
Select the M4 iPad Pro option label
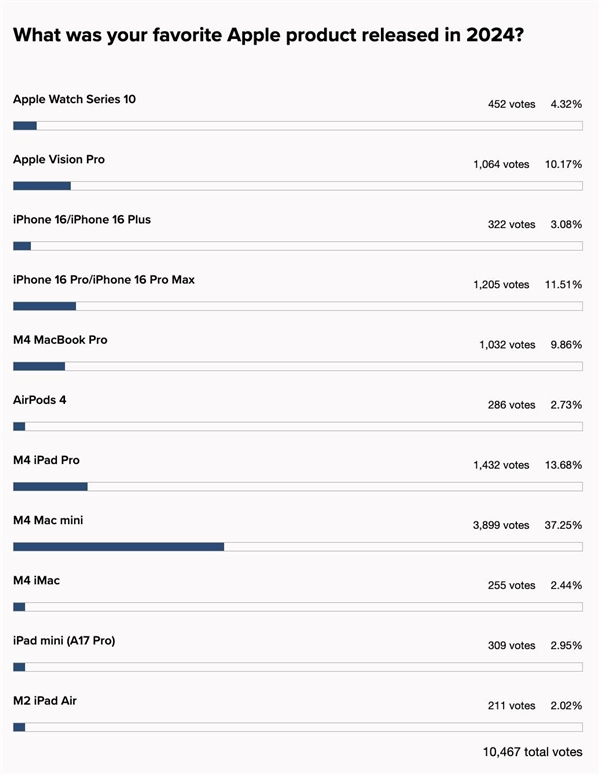[46, 460]
